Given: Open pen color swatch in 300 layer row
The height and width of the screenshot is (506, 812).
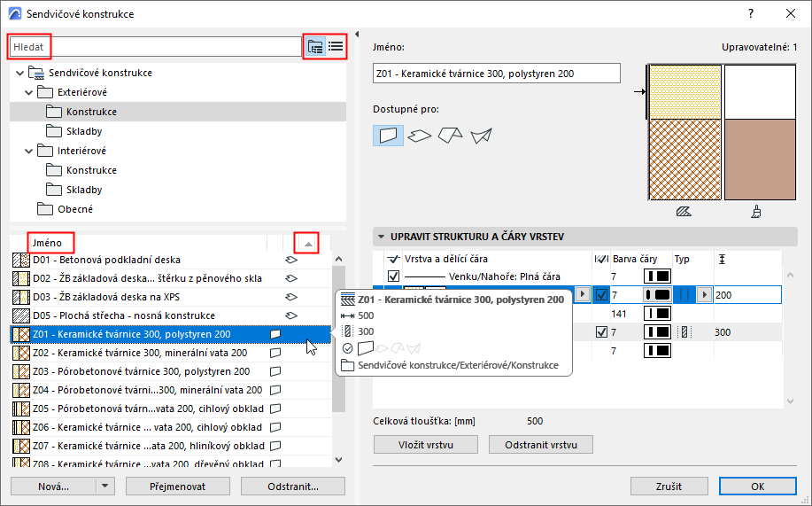Looking at the screenshot, I should pyautogui.click(x=657, y=332).
